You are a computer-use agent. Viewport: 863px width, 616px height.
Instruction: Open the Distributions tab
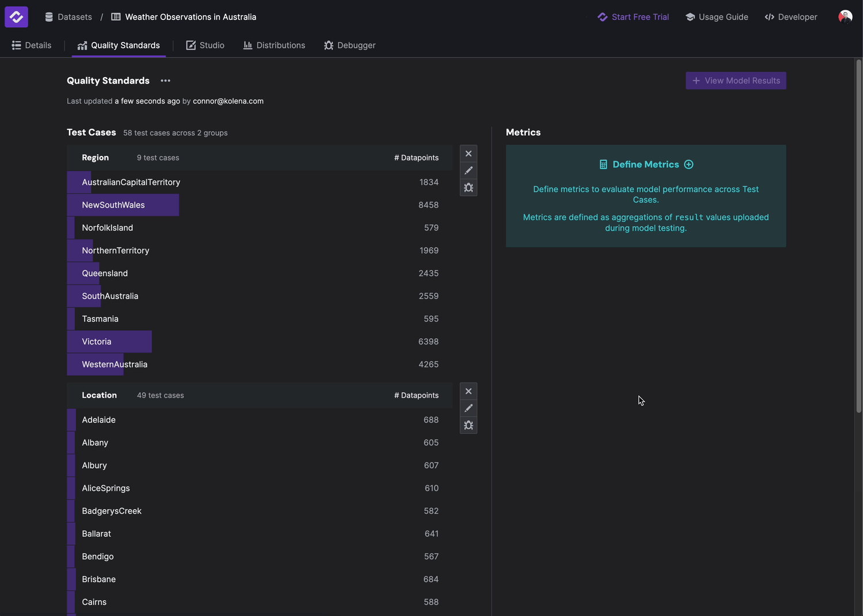point(274,45)
